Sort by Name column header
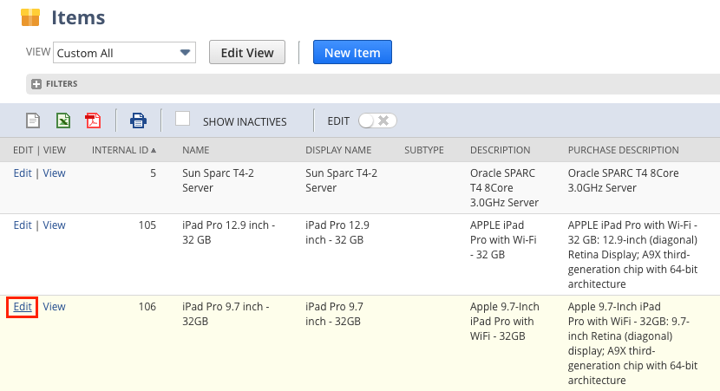 pos(196,150)
